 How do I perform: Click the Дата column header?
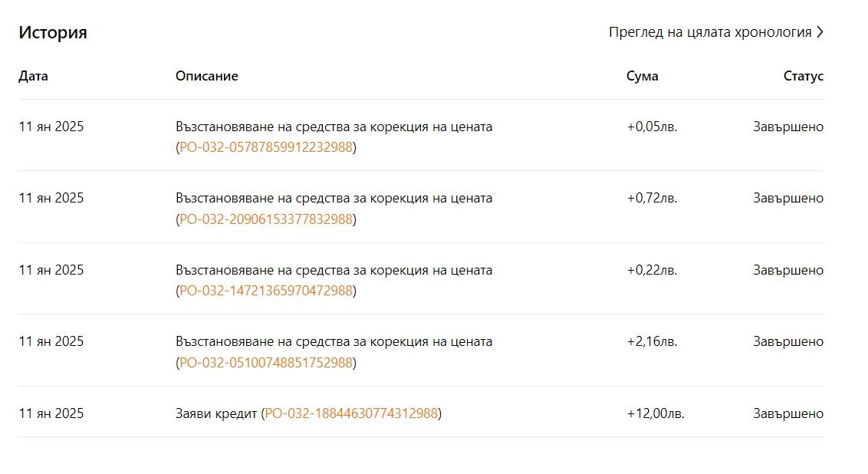34,76
